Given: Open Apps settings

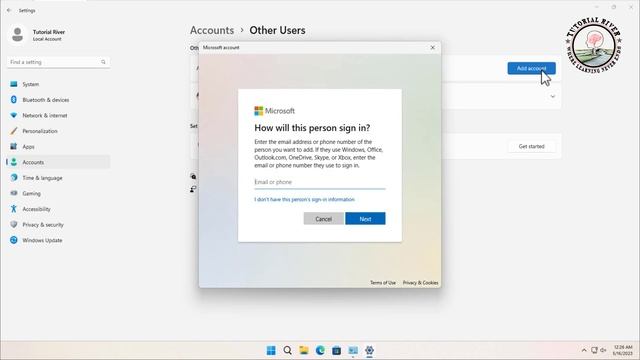Looking at the screenshot, I should (x=58, y=147).
